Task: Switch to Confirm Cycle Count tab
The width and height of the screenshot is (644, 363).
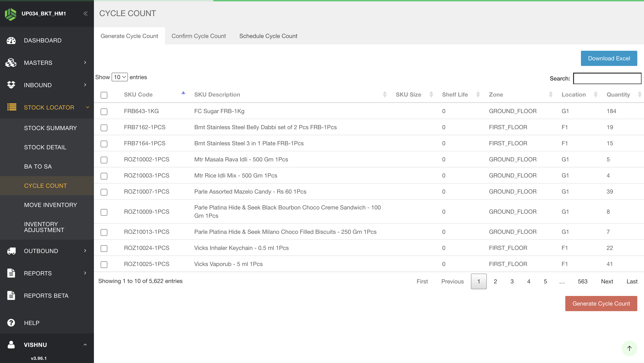Action: (199, 36)
